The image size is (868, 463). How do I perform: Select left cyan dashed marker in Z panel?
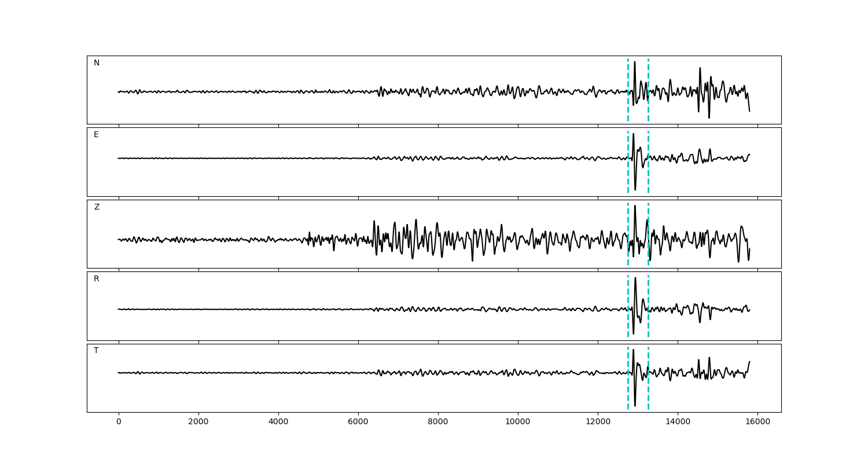pyautogui.click(x=628, y=220)
